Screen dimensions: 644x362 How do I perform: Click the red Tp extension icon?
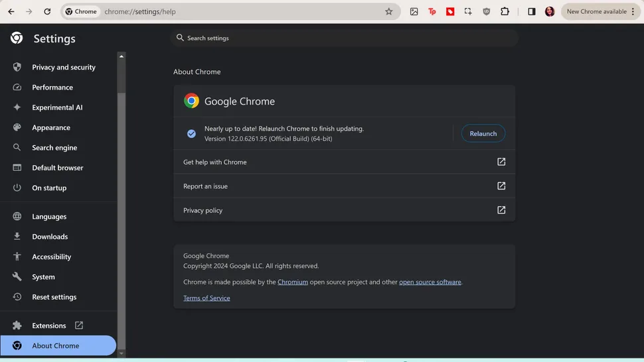432,11
